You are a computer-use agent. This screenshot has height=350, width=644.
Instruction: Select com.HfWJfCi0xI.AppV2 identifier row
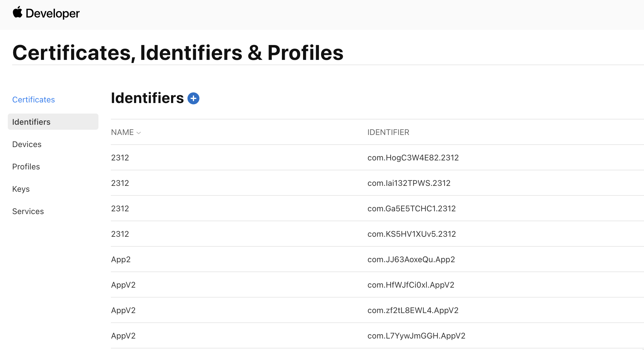tap(377, 285)
